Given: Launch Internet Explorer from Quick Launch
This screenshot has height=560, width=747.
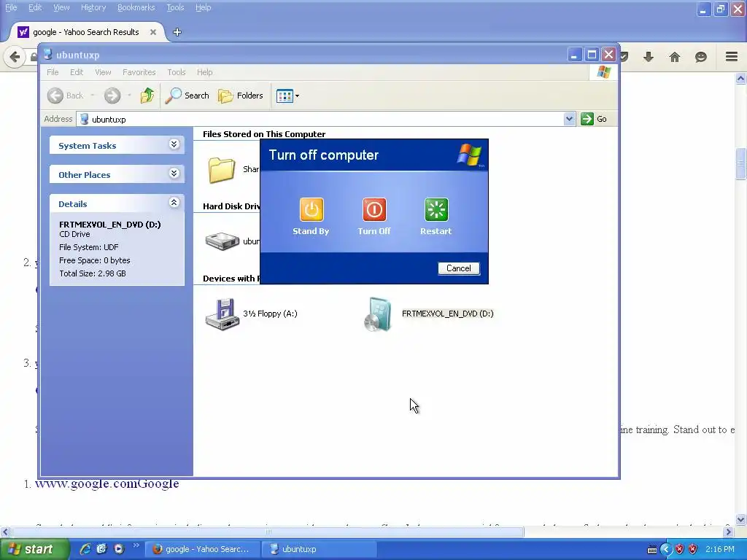Looking at the screenshot, I should click(x=85, y=549).
